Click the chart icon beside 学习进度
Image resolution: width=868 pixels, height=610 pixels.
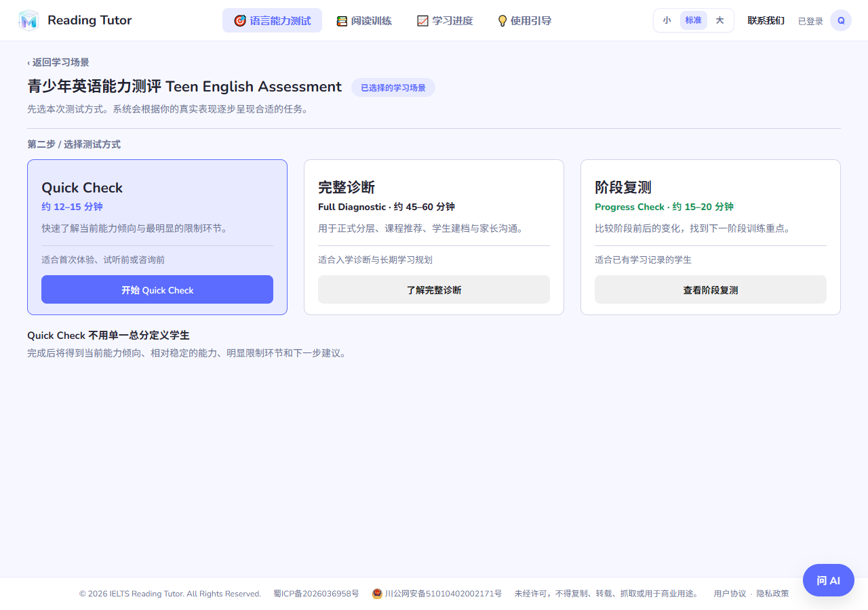pos(422,21)
